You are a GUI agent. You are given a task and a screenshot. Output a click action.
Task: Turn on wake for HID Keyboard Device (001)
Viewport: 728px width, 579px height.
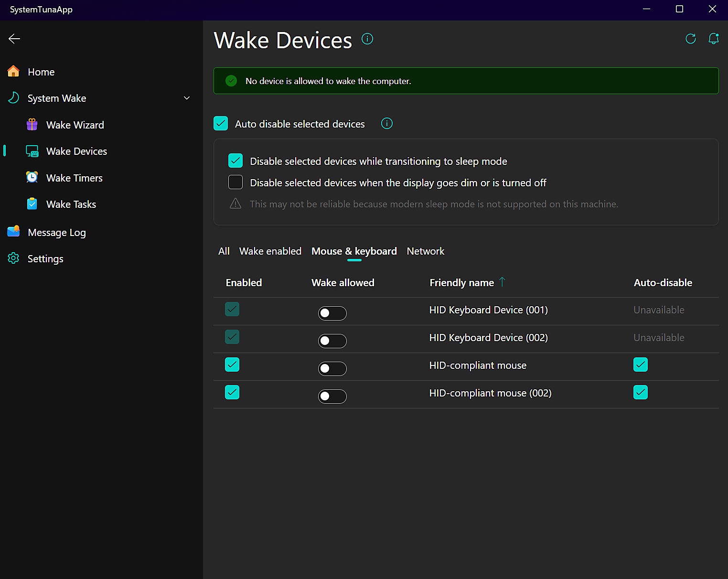[332, 313]
